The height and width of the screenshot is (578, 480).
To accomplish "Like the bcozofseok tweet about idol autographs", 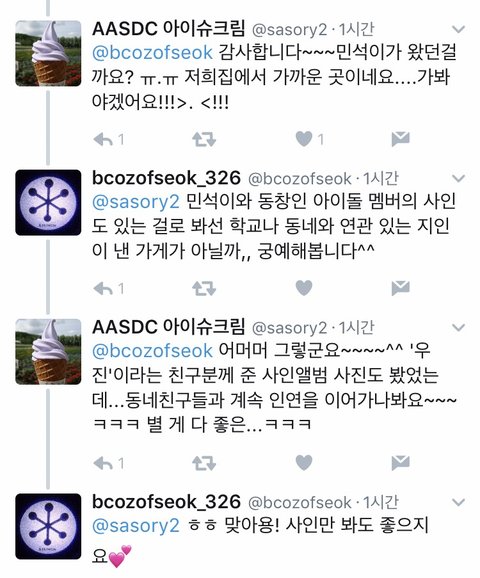I will [304, 288].
